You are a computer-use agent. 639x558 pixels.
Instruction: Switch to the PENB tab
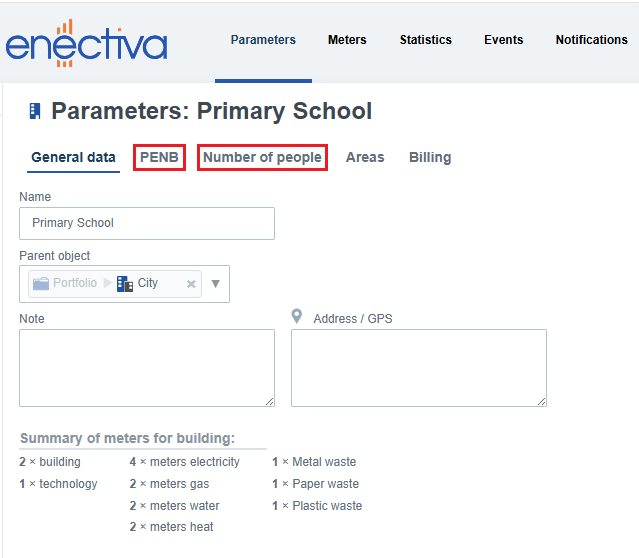tap(159, 157)
